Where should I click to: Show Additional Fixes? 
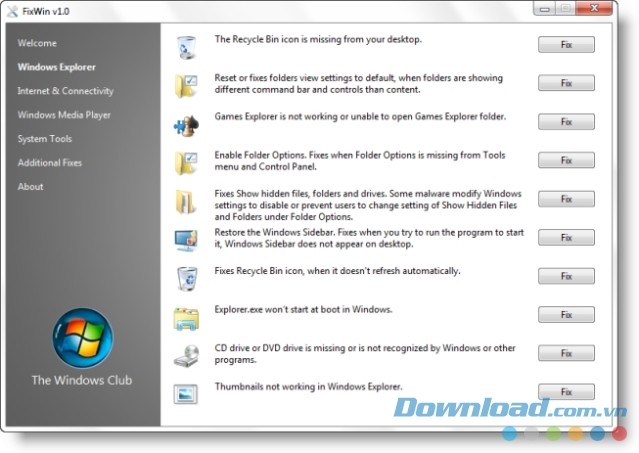[50, 163]
